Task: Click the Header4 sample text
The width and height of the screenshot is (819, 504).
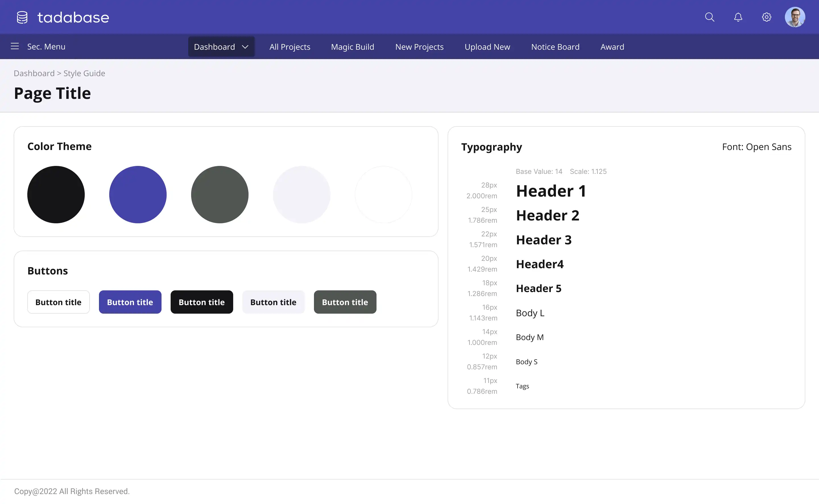Action: tap(540, 264)
